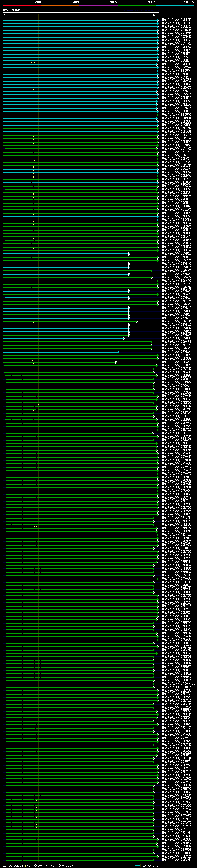The image size is (197, 868).
Task: Select the query name AV394062
Action: pos(11,10)
